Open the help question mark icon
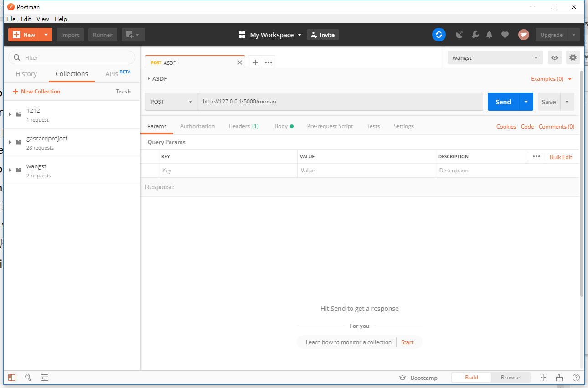 (576, 378)
